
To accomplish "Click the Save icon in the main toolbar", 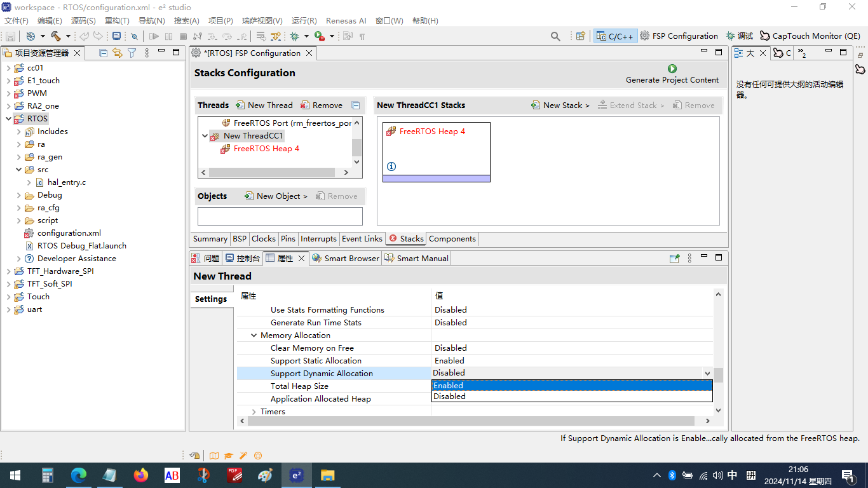I will click(x=10, y=36).
